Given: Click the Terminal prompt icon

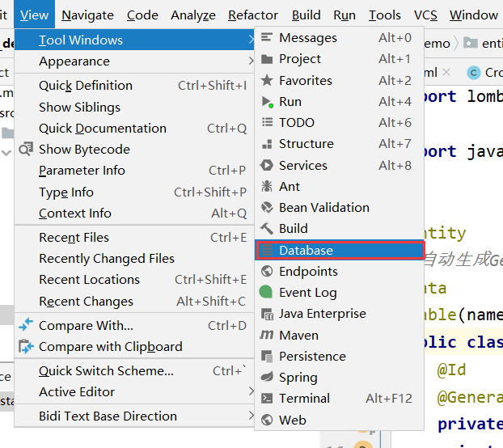Looking at the screenshot, I should (x=267, y=399).
